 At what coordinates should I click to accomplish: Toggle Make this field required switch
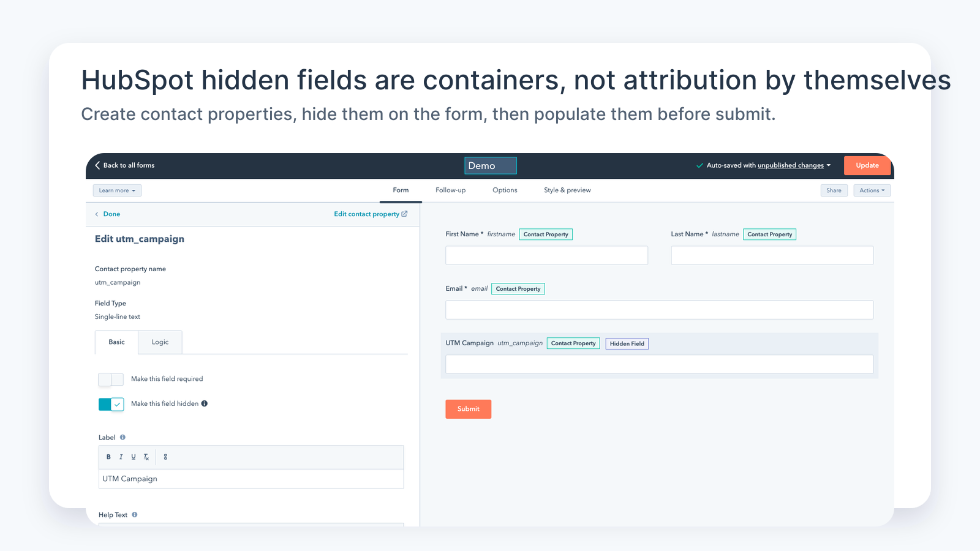pyautogui.click(x=111, y=380)
